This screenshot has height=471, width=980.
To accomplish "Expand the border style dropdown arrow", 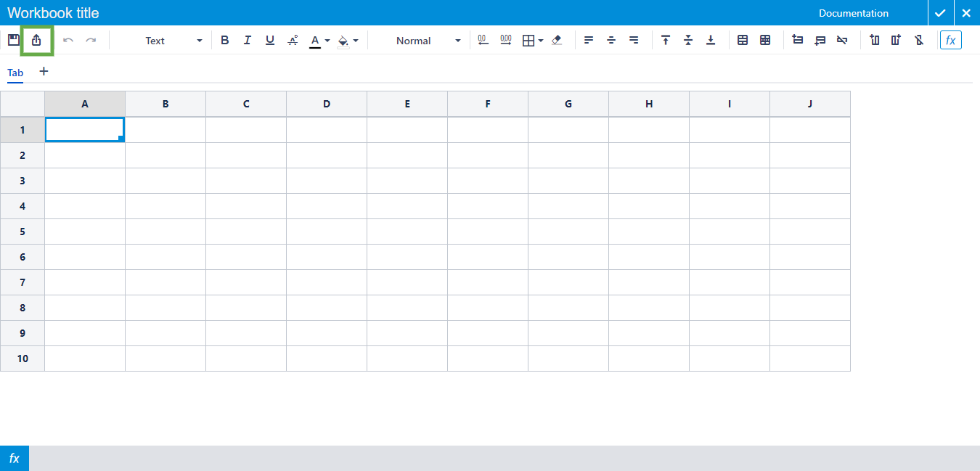I will coord(541,41).
